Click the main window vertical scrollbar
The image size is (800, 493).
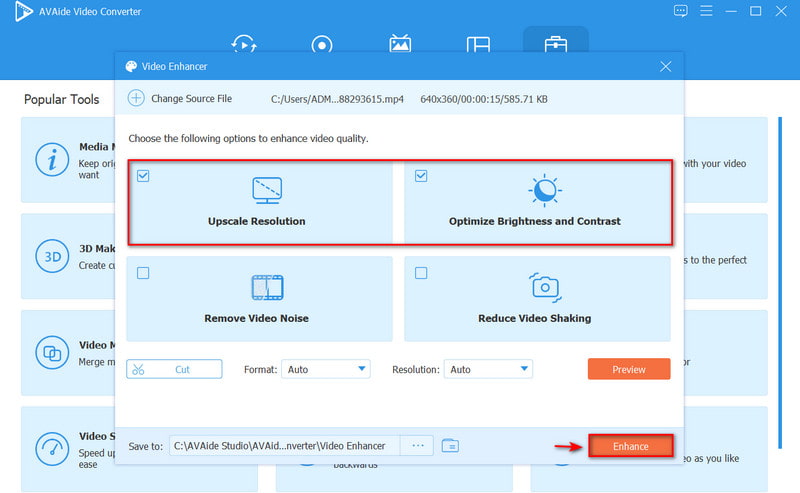coord(780,283)
